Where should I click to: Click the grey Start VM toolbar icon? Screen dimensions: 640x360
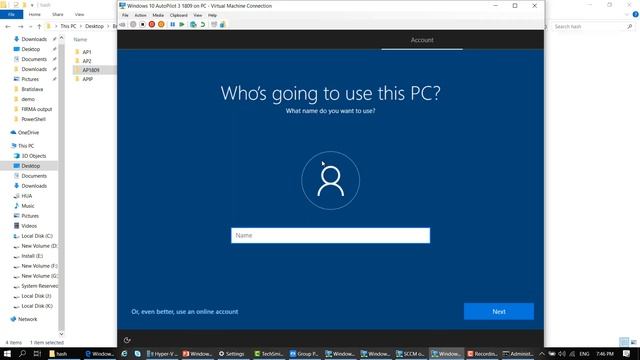pyautogui.click(x=133, y=24)
